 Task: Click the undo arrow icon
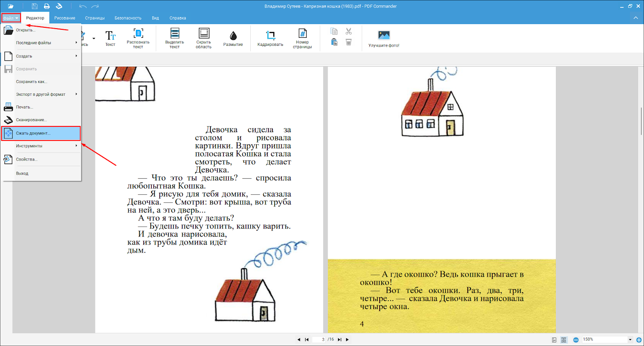[x=83, y=6]
